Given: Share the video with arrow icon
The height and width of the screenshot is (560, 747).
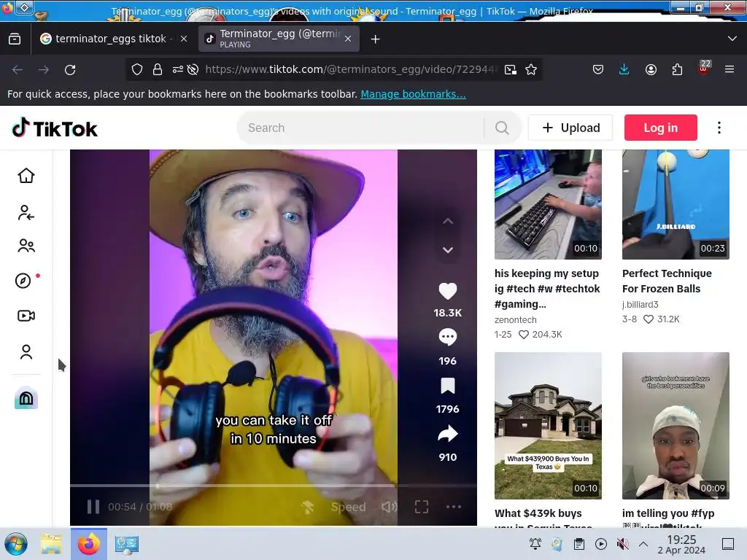Looking at the screenshot, I should click(447, 434).
